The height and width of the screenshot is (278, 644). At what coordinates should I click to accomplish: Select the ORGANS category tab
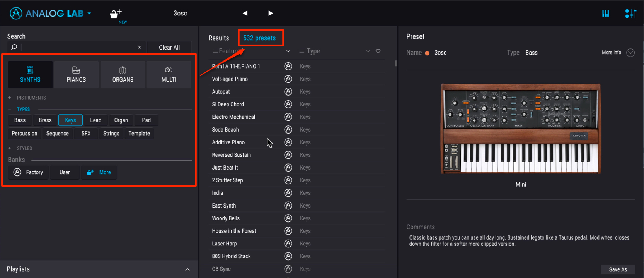(123, 74)
